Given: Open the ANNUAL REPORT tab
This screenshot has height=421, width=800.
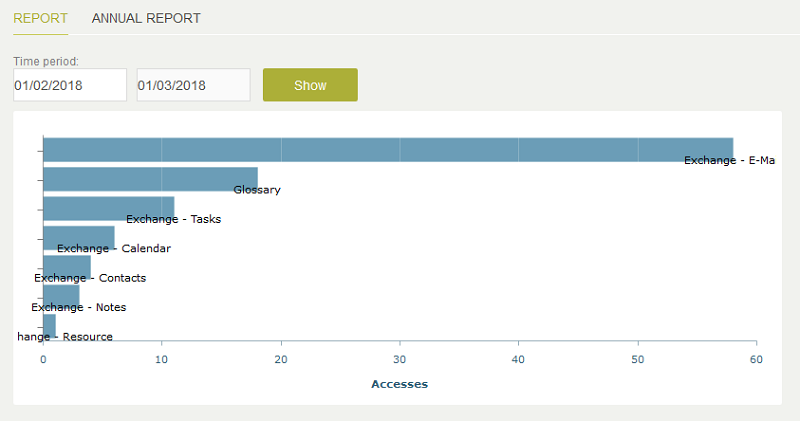Looking at the screenshot, I should click(x=146, y=18).
